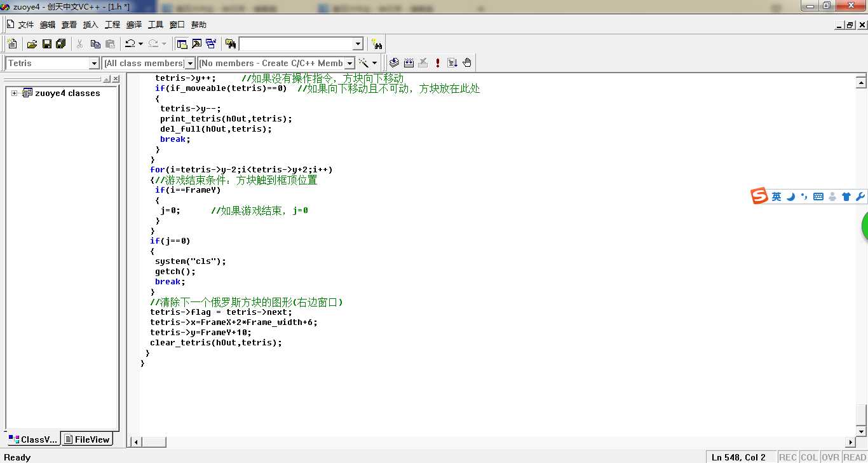Open the 帮助 menu
The height and width of the screenshot is (463, 868).
[x=199, y=25]
